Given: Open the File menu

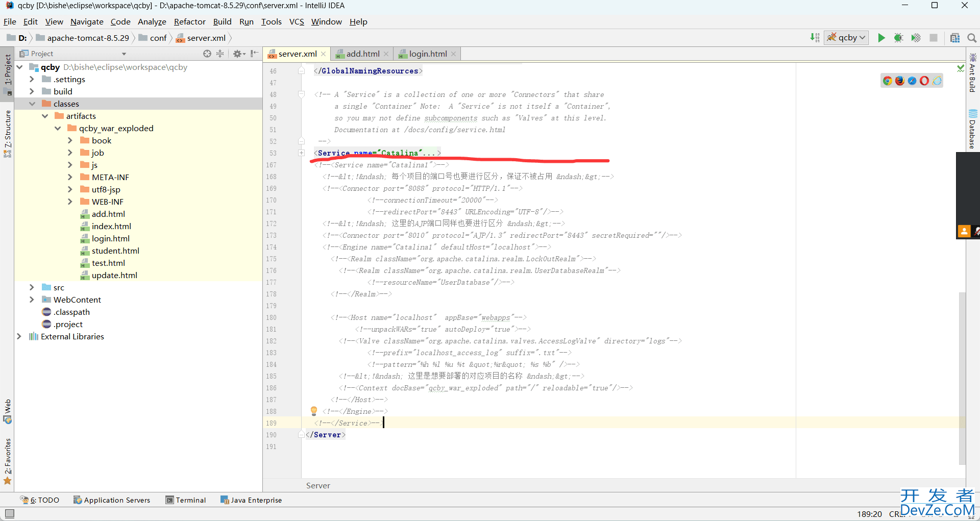Looking at the screenshot, I should click(10, 21).
